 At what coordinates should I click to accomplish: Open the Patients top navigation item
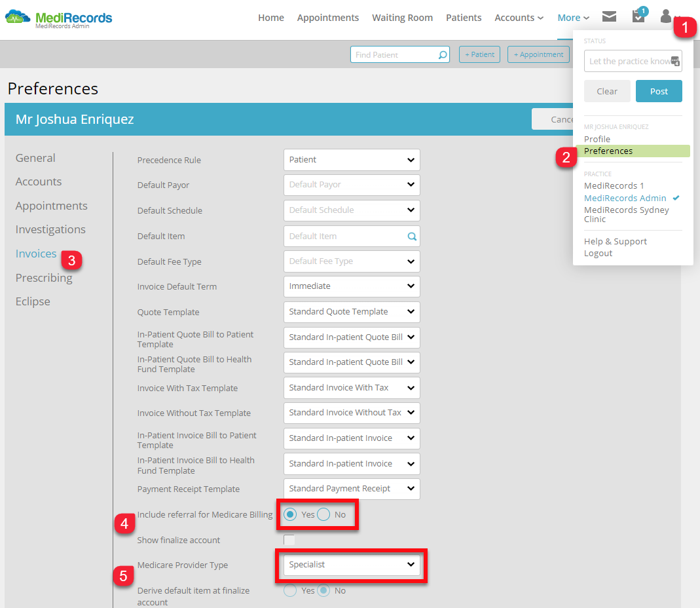(464, 18)
